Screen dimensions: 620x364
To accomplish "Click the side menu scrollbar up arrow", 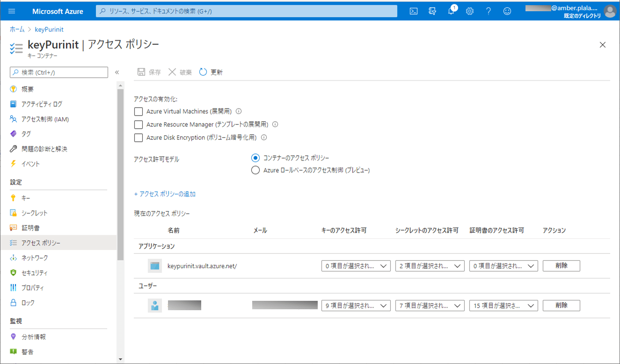I will pyautogui.click(x=121, y=86).
